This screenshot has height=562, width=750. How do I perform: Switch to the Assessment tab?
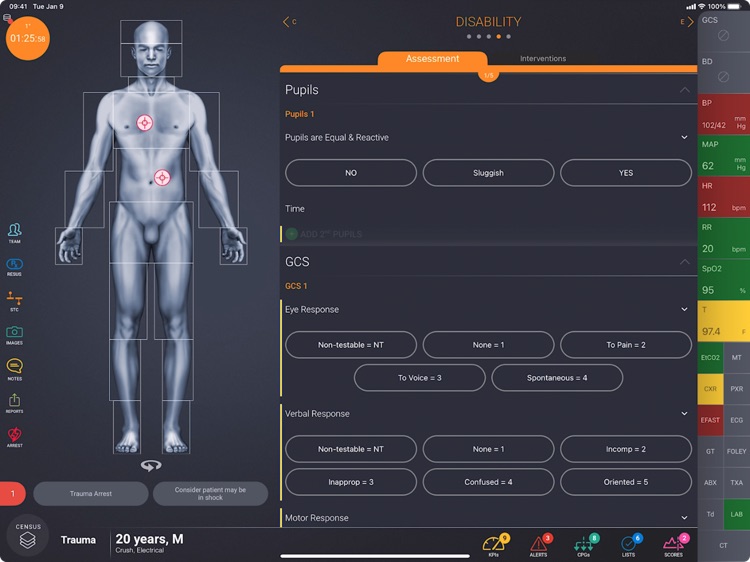coord(432,59)
